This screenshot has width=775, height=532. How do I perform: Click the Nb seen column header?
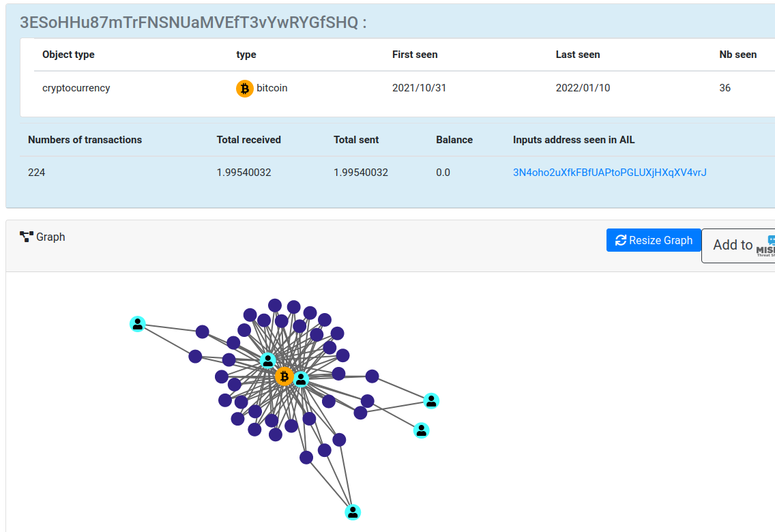(738, 55)
